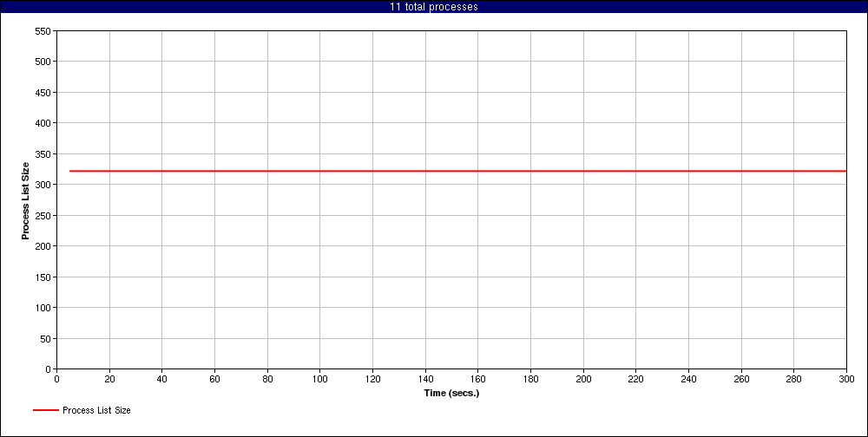Click the "11 total processes" chart title
The height and width of the screenshot is (437, 868).
click(433, 7)
